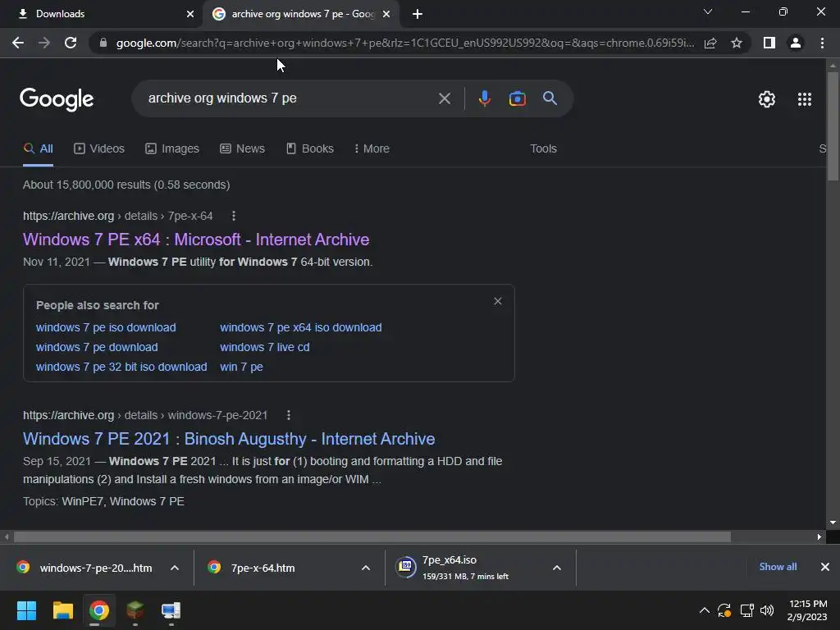Image resolution: width=840 pixels, height=630 pixels.
Task: Click the share page icon in address bar
Action: click(x=710, y=43)
